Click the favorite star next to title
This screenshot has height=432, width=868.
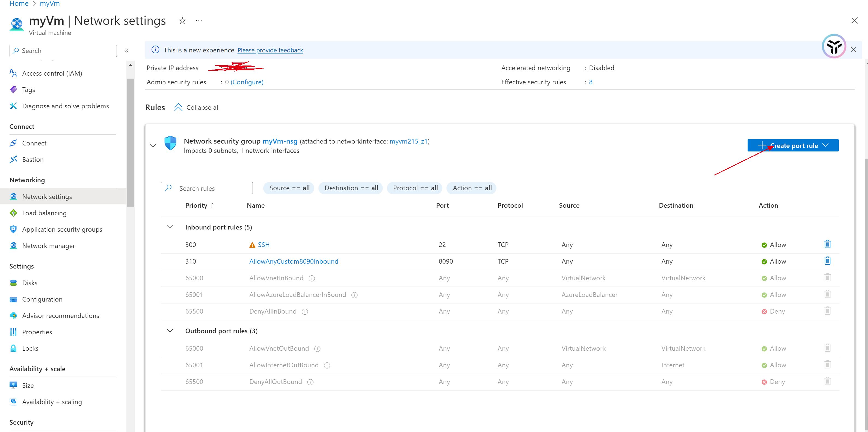pyautogui.click(x=182, y=21)
